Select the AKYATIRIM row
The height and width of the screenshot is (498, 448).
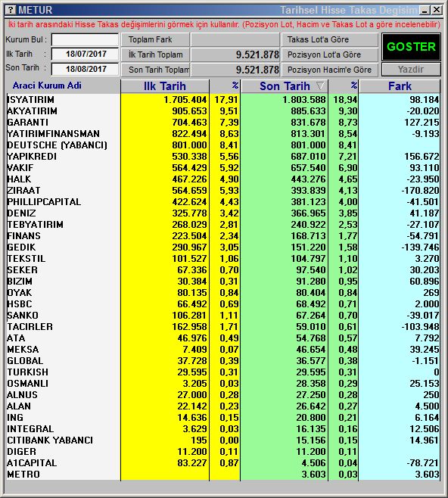tap(223, 111)
